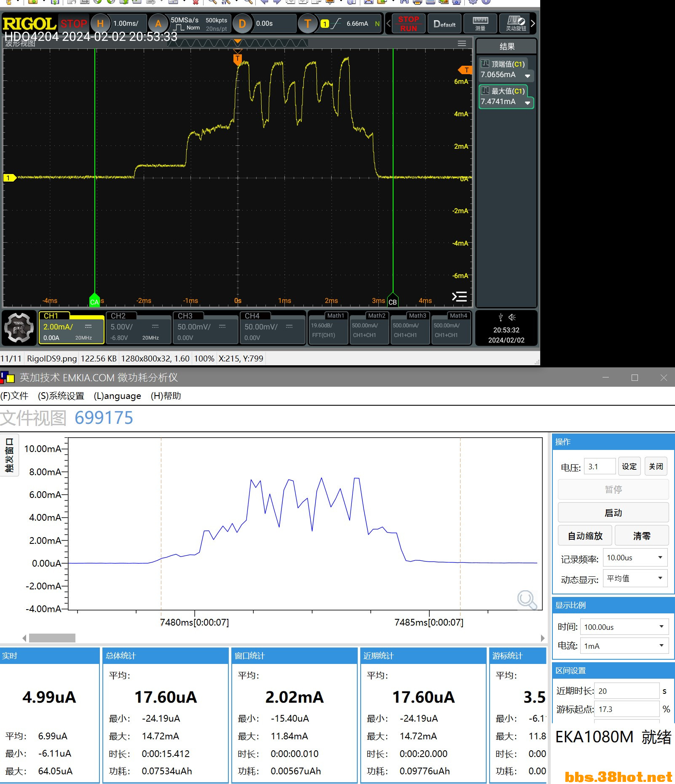Open the Trigger (T) settings circle
The height and width of the screenshot is (784, 675).
tap(308, 24)
